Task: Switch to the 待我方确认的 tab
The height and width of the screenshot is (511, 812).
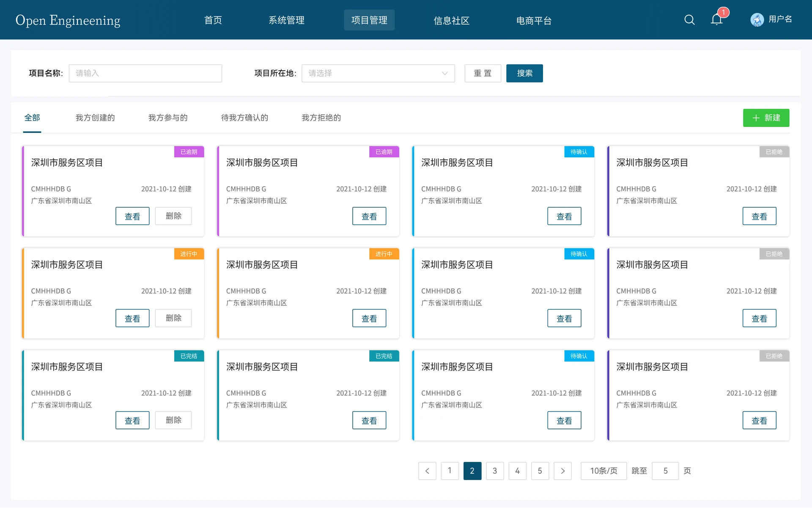Action: click(244, 118)
